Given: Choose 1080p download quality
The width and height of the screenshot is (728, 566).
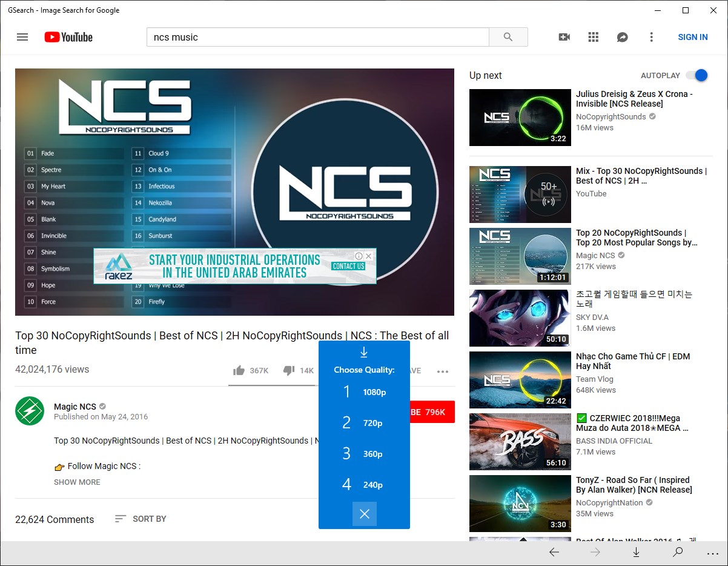Looking at the screenshot, I should click(x=364, y=392).
